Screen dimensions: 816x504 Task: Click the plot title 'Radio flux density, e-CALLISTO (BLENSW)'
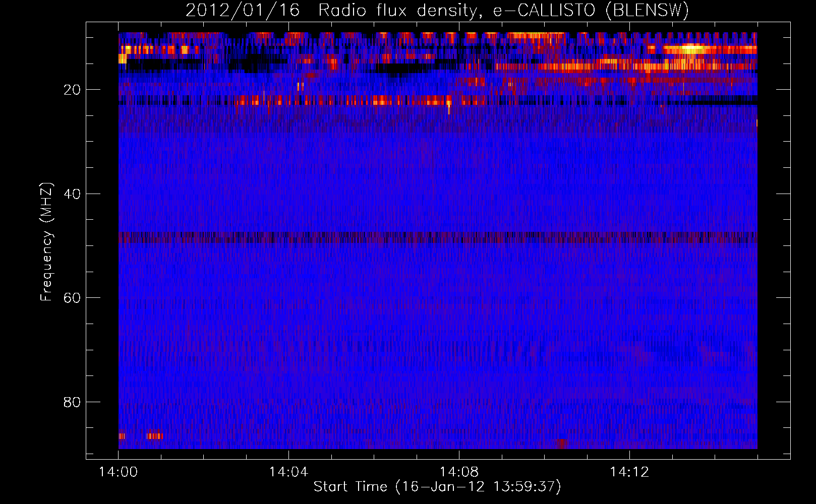coord(503,10)
